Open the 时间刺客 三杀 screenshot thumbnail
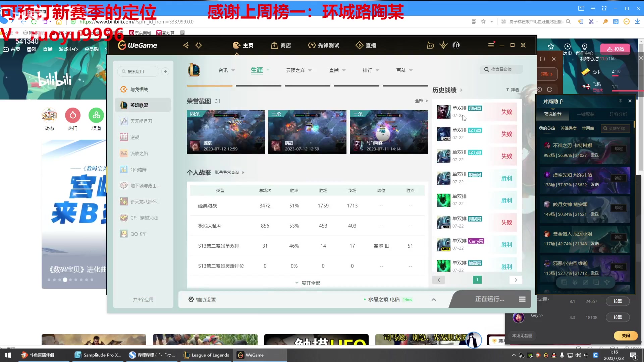Viewport: 644px width, 362px height. 389,132
